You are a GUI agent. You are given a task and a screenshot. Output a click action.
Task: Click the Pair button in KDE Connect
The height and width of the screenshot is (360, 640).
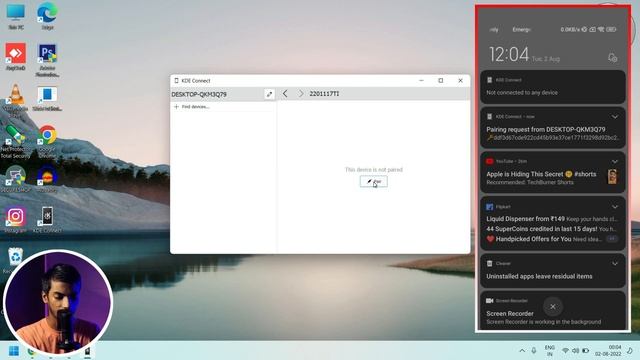tap(373, 181)
